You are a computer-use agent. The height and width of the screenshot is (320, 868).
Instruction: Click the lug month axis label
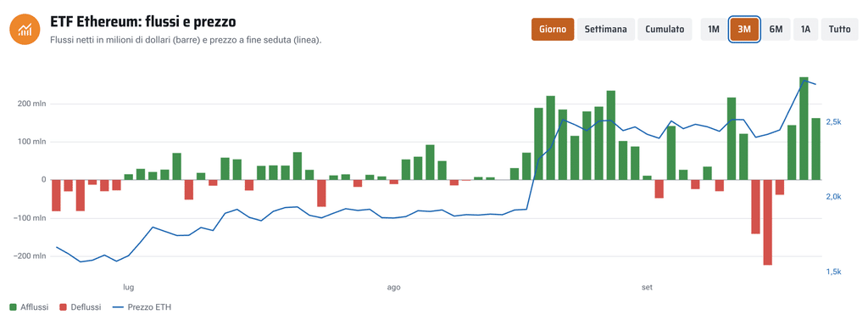[x=129, y=287]
